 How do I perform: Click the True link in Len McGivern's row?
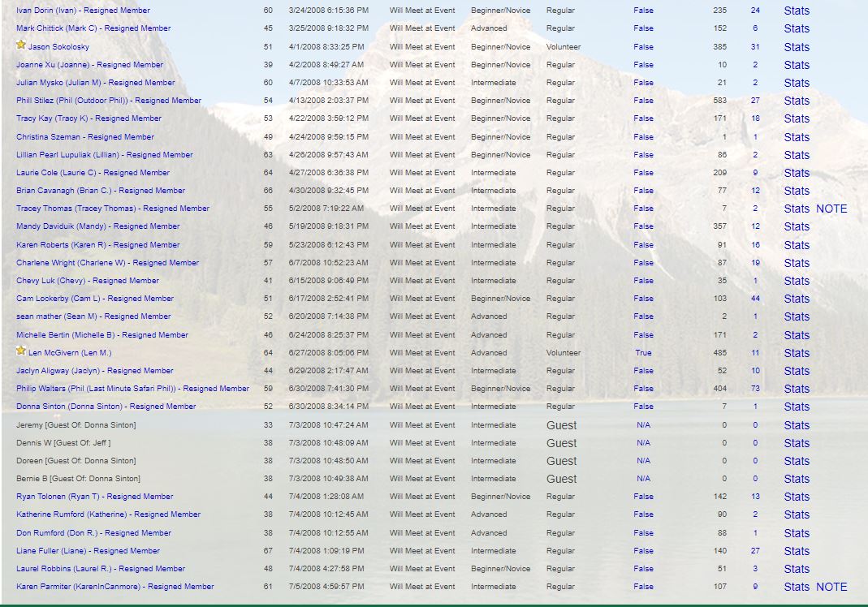(x=643, y=353)
